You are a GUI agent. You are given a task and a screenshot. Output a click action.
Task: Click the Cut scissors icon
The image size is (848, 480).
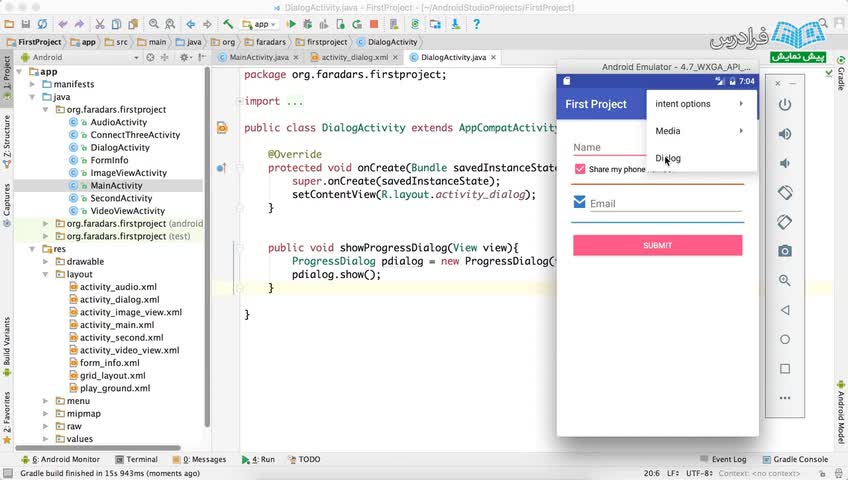tap(100, 24)
